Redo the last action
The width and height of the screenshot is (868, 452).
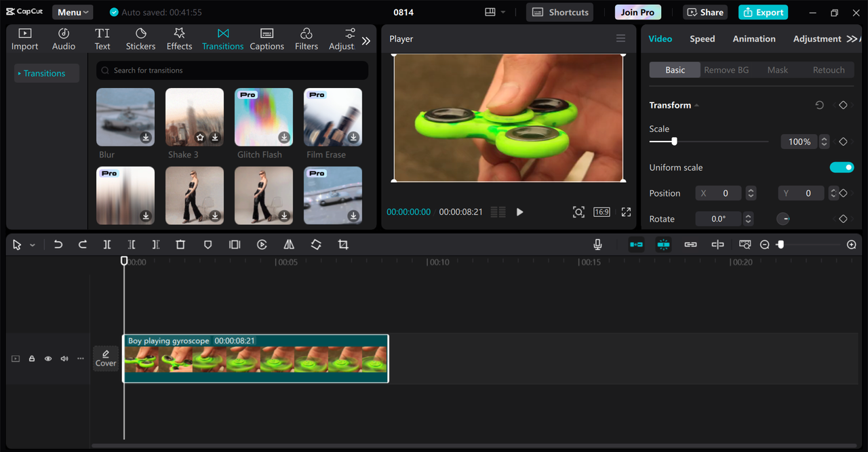(x=83, y=245)
